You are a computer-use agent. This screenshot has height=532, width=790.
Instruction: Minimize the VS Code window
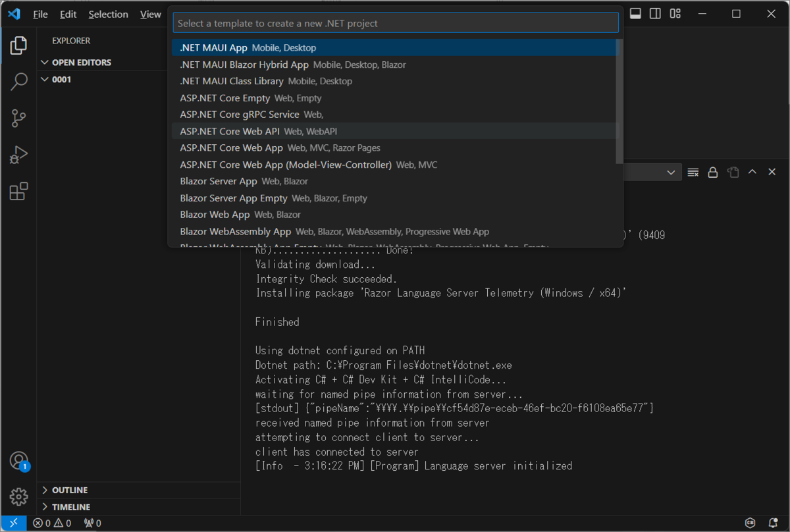tap(702, 14)
